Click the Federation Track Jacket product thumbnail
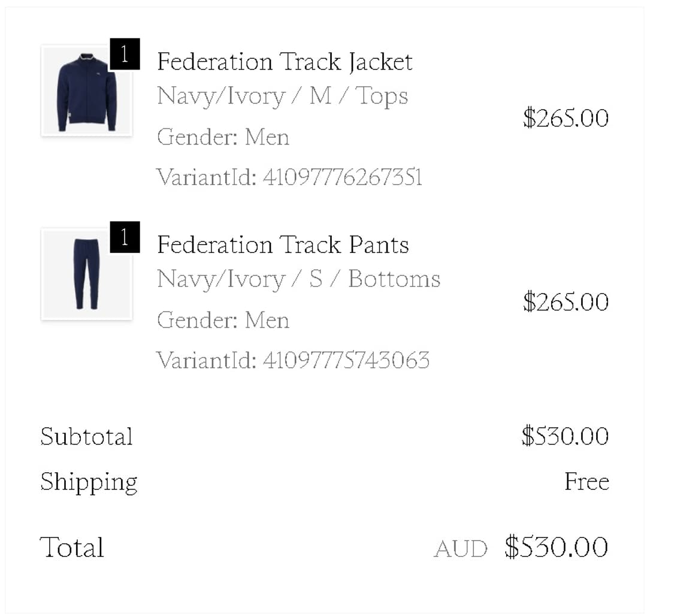The width and height of the screenshot is (674, 616). [x=86, y=92]
